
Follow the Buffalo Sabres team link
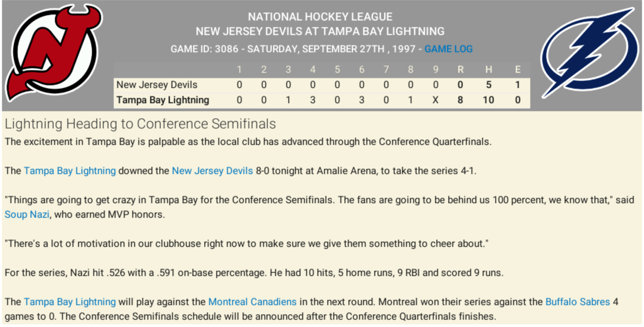pyautogui.click(x=577, y=302)
